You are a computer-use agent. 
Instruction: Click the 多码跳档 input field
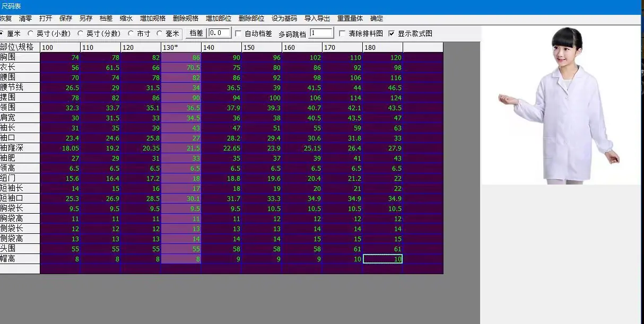321,33
